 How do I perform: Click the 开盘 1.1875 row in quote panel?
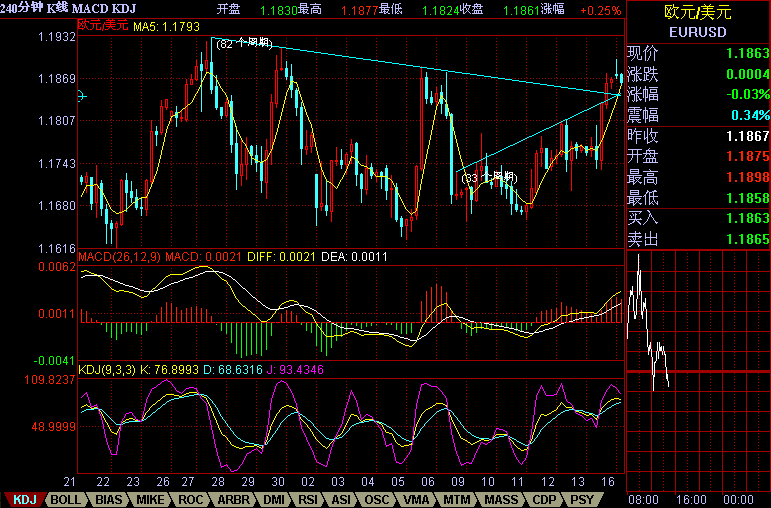tap(698, 156)
